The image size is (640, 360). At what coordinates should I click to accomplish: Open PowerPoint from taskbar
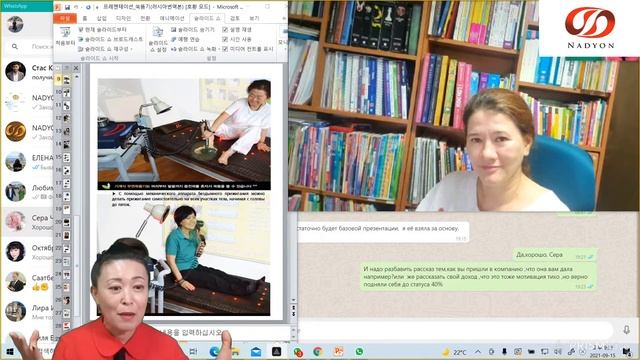click(339, 352)
